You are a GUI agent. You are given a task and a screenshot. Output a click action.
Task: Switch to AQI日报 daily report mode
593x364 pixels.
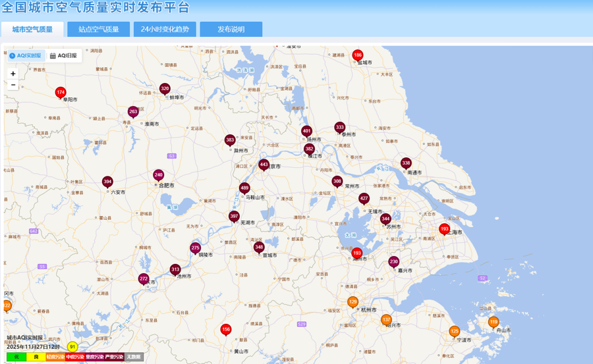tap(64, 56)
